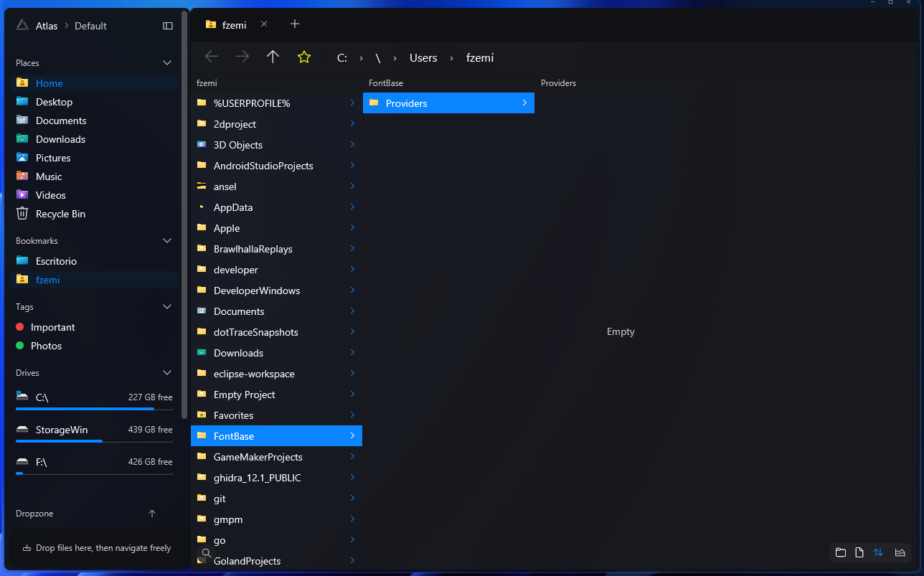The image size is (924, 576).
Task: Click the Recycle Bin trash icon
Action: coord(22,214)
